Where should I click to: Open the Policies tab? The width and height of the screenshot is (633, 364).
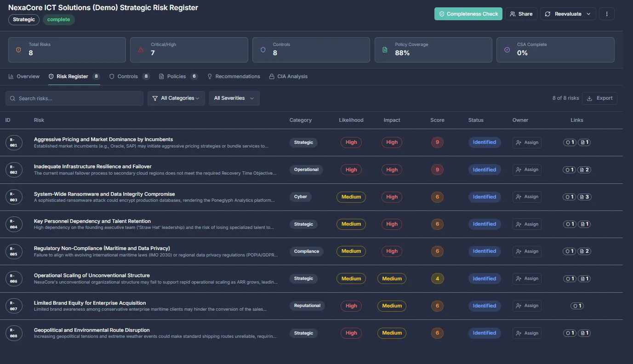pos(178,76)
